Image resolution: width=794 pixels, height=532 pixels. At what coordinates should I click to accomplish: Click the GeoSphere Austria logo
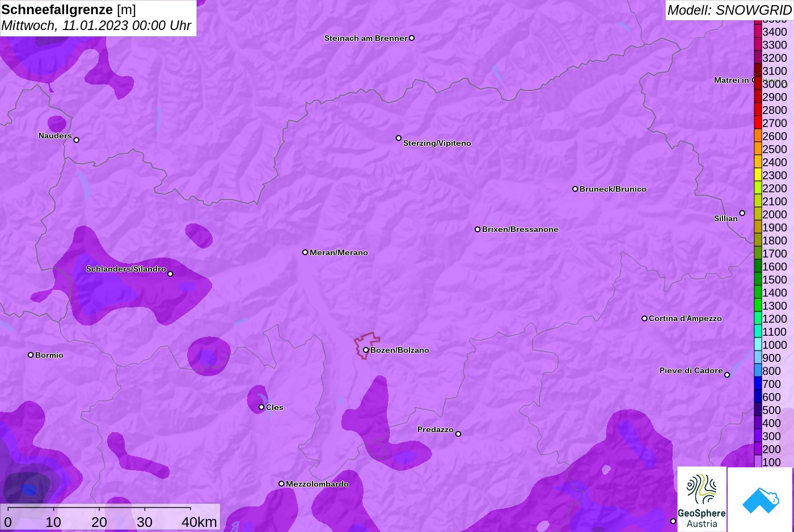pos(702,499)
